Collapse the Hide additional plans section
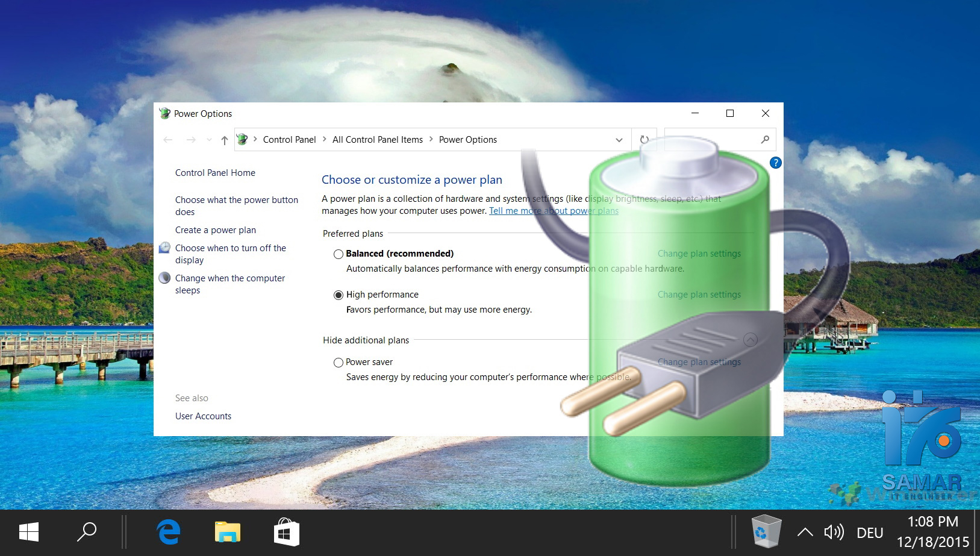Screen dimensions: 980x556 point(750,340)
